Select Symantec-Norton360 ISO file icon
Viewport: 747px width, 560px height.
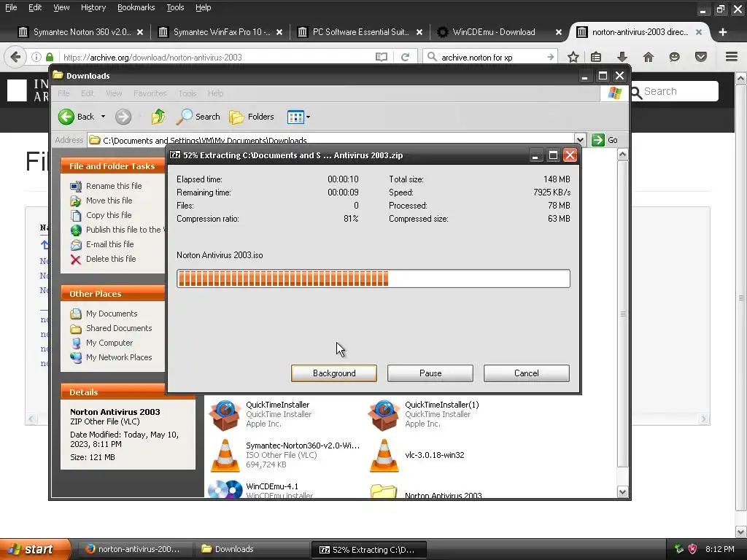coord(225,456)
